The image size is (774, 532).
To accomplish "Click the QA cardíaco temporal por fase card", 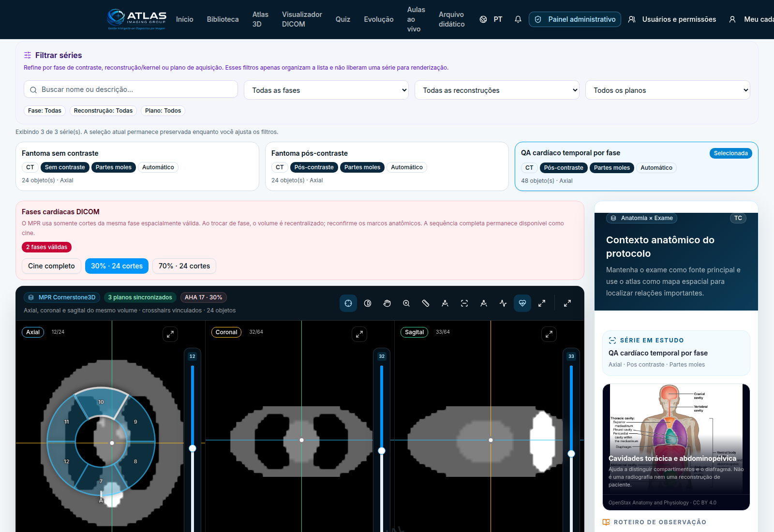I will tap(637, 166).
